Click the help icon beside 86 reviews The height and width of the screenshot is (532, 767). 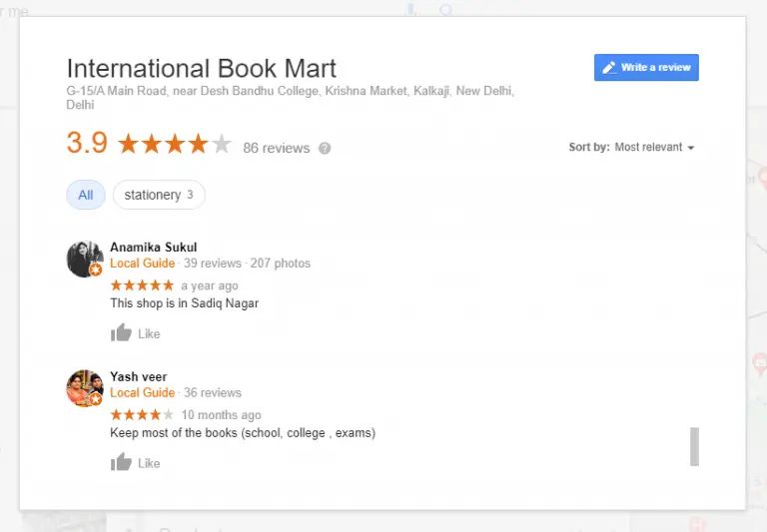325,149
